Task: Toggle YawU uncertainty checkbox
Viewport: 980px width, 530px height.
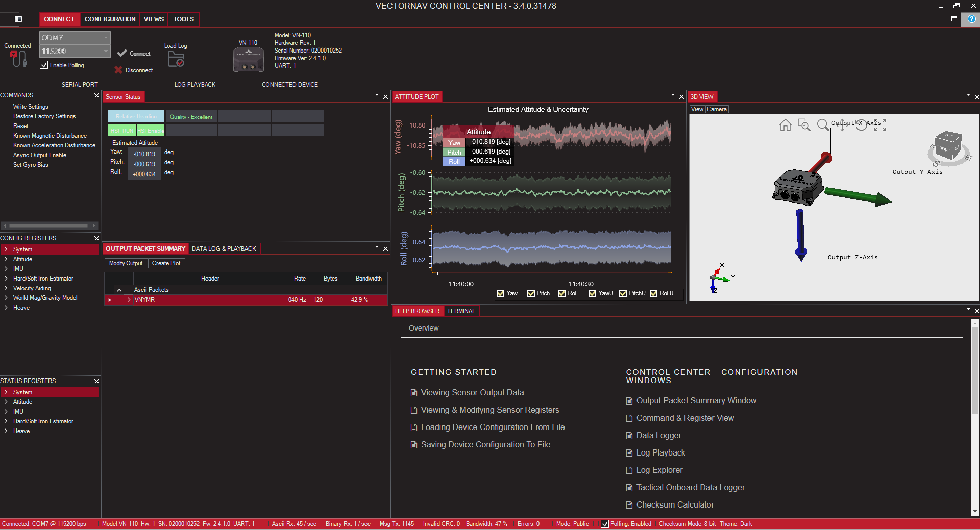Action: click(x=592, y=293)
